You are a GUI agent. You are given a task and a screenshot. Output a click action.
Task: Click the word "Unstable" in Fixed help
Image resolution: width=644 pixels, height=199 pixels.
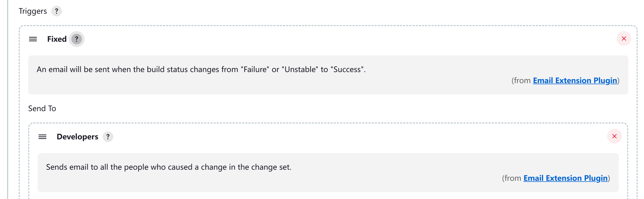pyautogui.click(x=300, y=69)
